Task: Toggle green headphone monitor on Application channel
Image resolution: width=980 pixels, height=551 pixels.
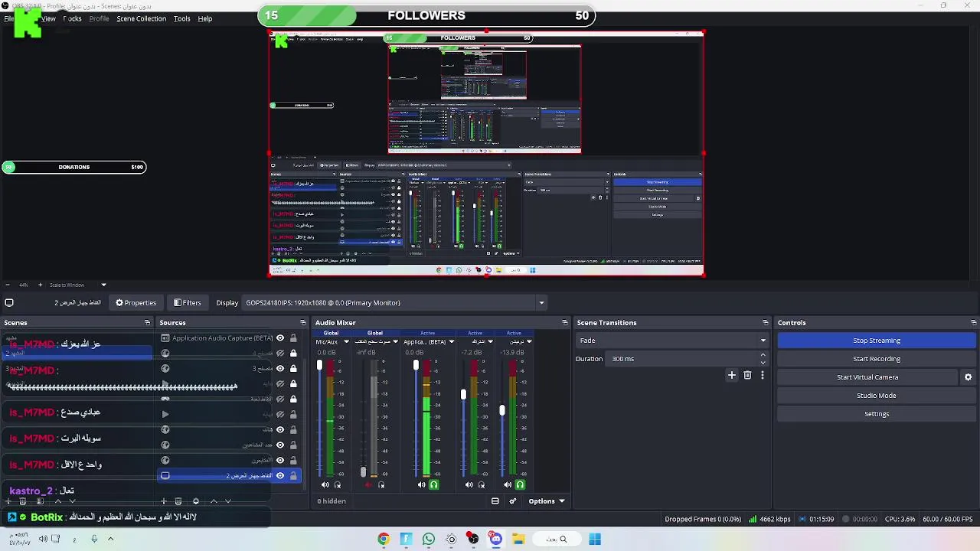Action: pyautogui.click(x=434, y=484)
